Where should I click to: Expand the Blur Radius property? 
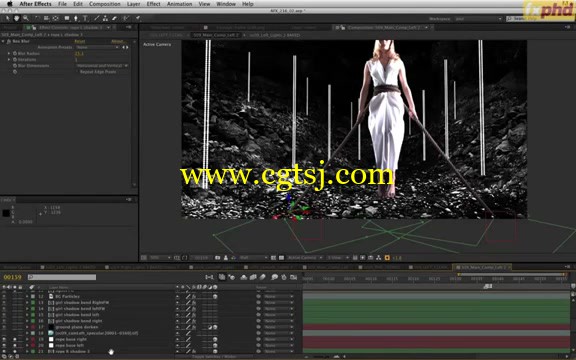point(9,53)
